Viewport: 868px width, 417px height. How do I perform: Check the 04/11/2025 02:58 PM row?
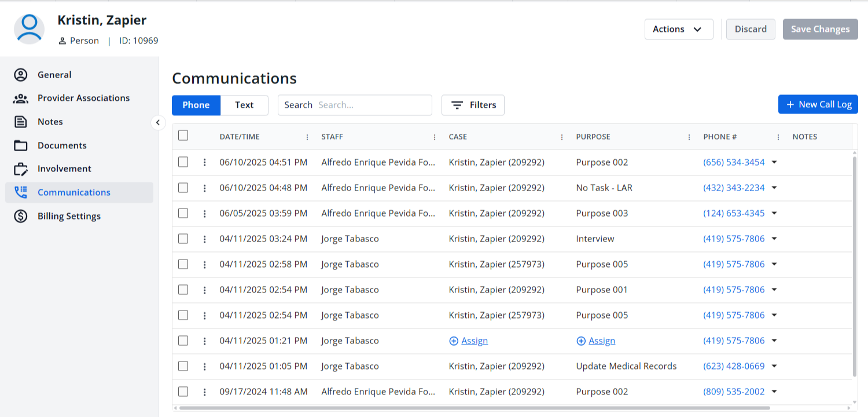[x=183, y=264]
